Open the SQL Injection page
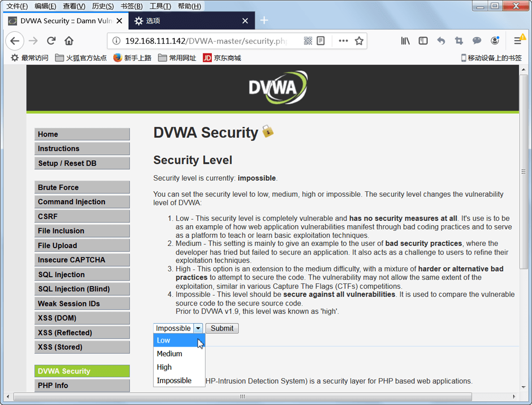 [x=82, y=274]
